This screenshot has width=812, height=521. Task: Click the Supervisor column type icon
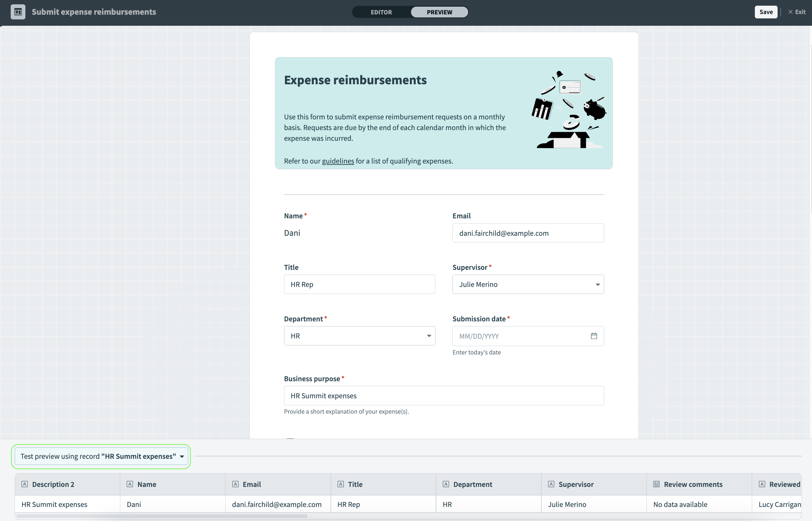(x=551, y=484)
